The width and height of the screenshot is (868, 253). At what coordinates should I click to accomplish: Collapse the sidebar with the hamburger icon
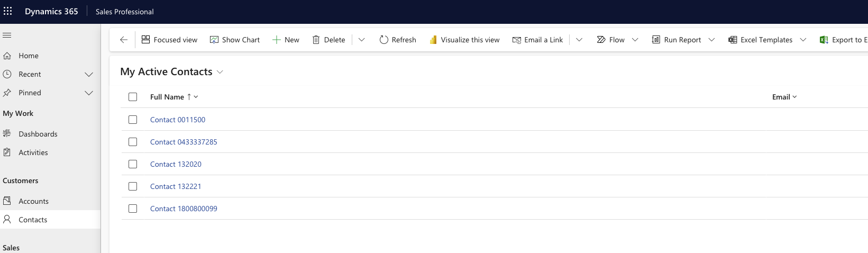7,35
